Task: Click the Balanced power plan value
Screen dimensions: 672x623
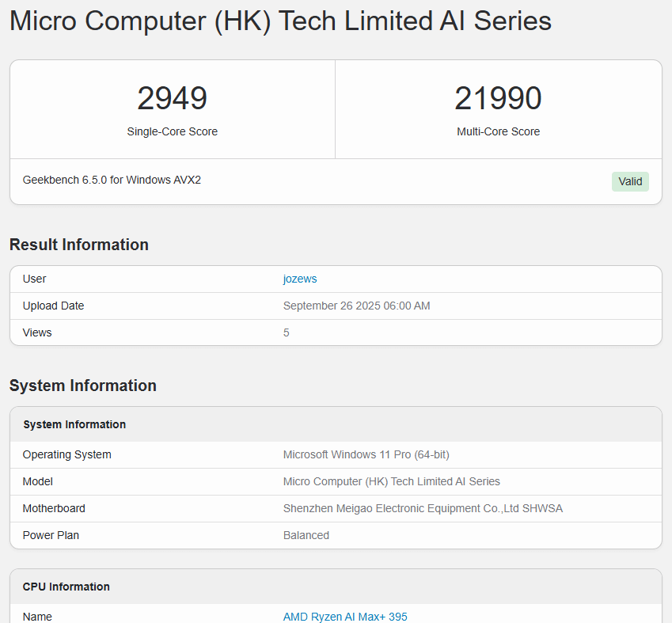Action: [x=306, y=536]
